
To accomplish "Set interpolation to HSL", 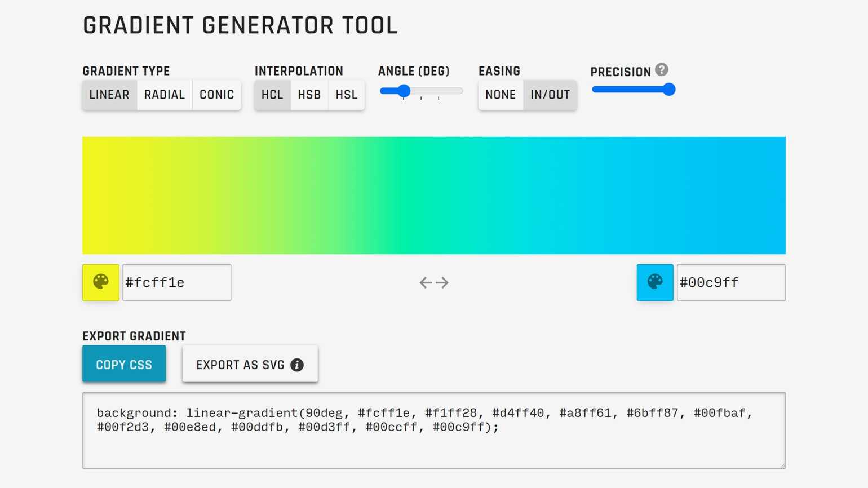I will click(x=347, y=95).
